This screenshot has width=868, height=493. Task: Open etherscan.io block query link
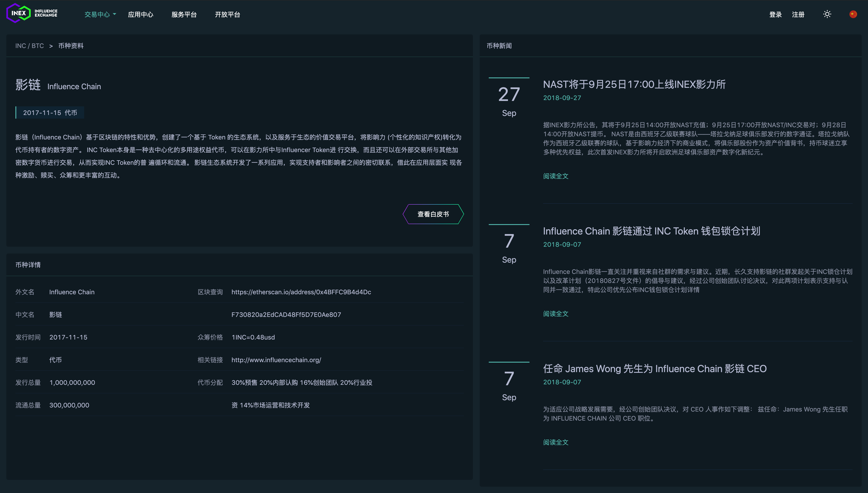[301, 292]
